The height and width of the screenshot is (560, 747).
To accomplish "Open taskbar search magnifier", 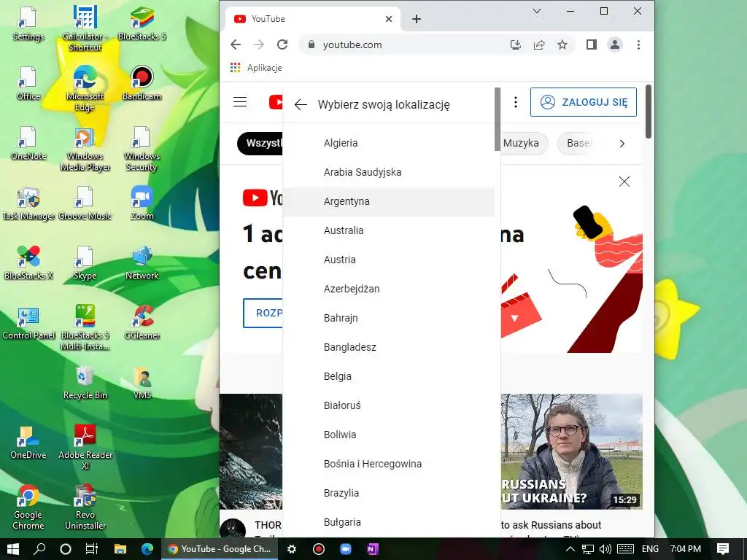I will coord(39,549).
